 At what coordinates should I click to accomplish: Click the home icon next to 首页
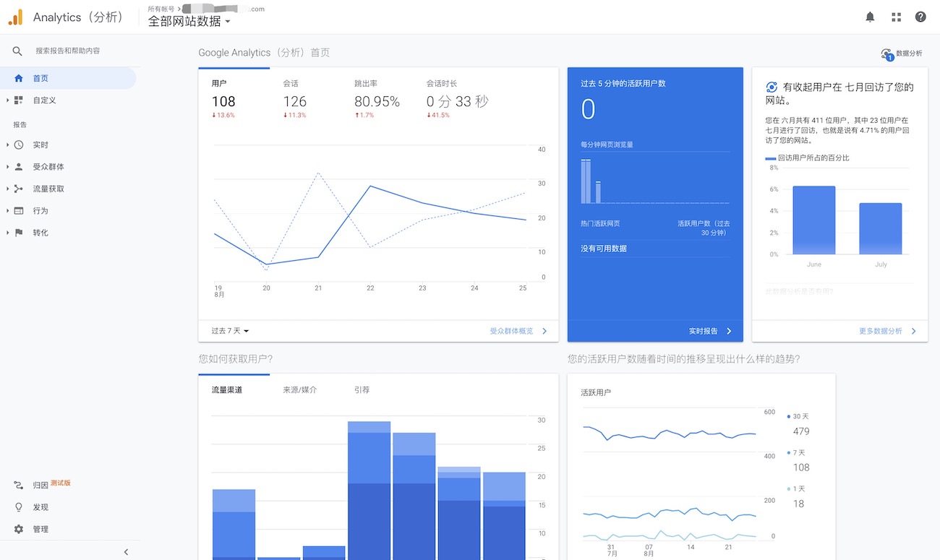(x=19, y=78)
